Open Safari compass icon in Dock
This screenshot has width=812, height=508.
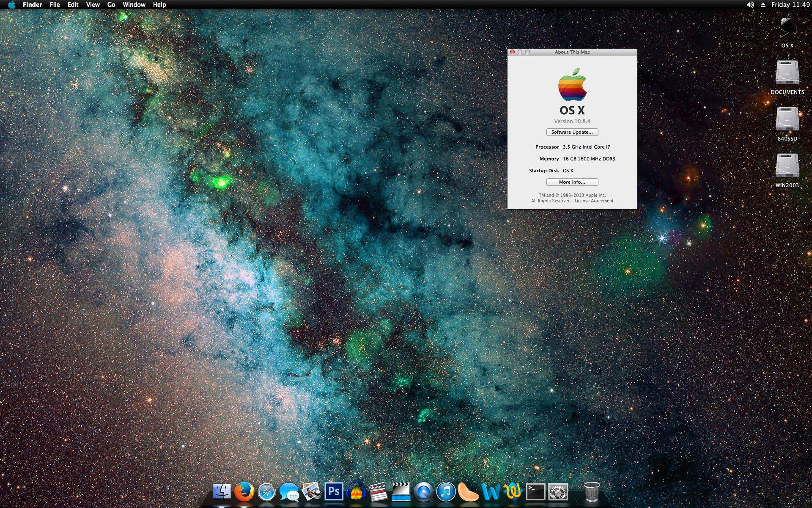(266, 492)
